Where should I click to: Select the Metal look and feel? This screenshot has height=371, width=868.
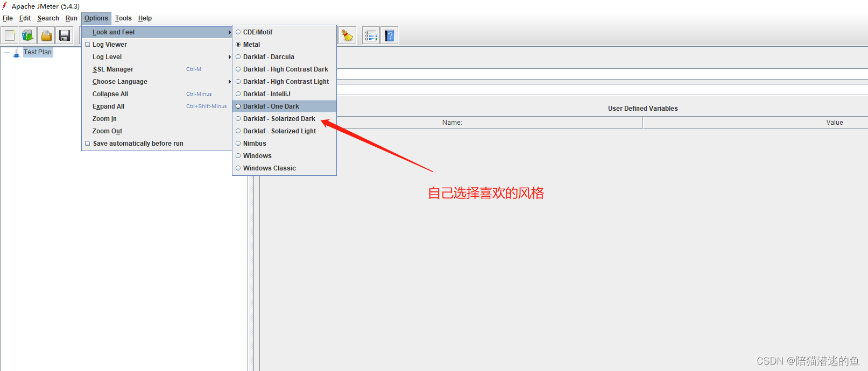284,45
